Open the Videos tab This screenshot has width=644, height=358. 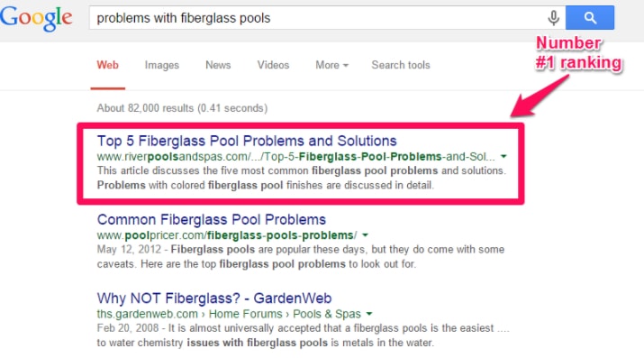pyautogui.click(x=273, y=65)
